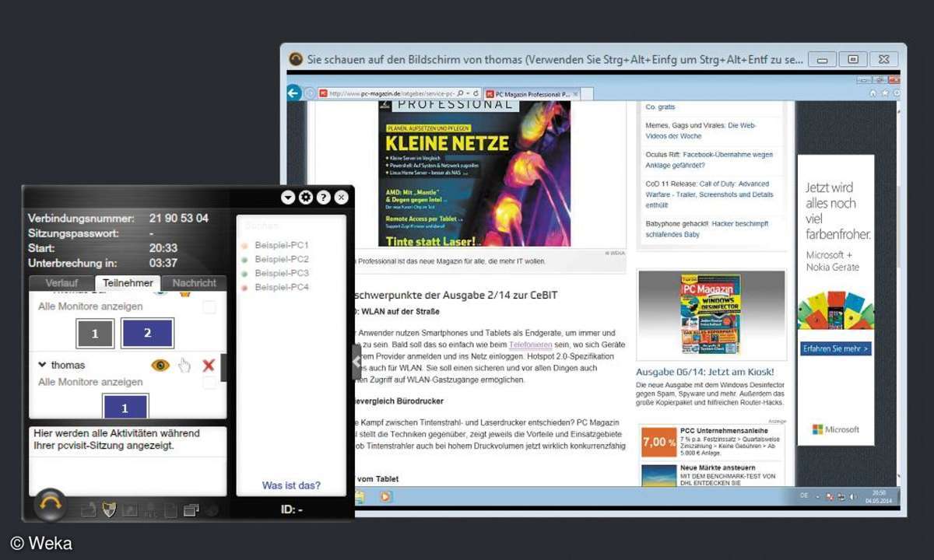The image size is (934, 560).
Task: Click the Suchen search field in contacts
Action: [291, 226]
